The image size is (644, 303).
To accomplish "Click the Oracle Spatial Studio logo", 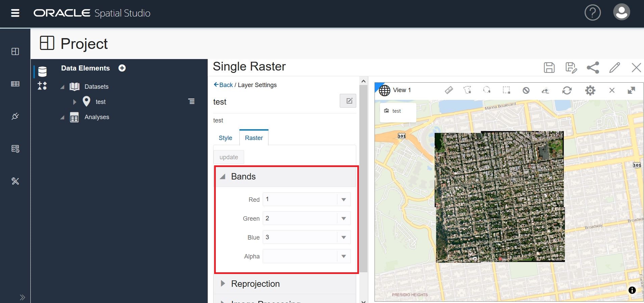I will (x=92, y=13).
